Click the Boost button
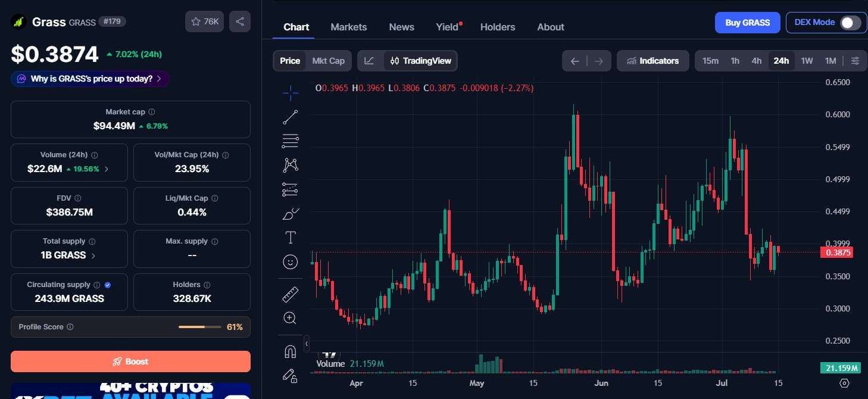The image size is (868, 399). 130,361
